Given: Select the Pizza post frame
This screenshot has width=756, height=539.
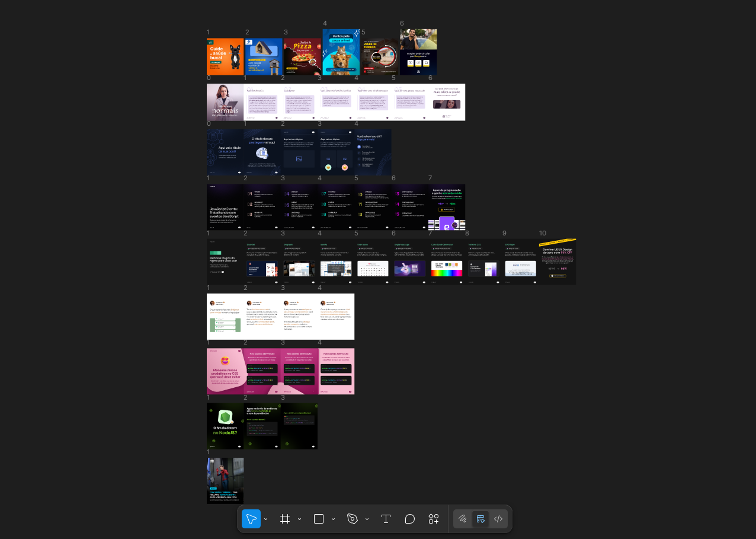Looking at the screenshot, I should click(302, 57).
